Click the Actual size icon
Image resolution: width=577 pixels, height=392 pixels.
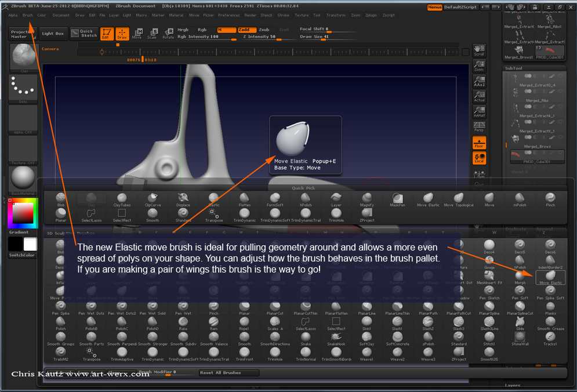pos(479,96)
